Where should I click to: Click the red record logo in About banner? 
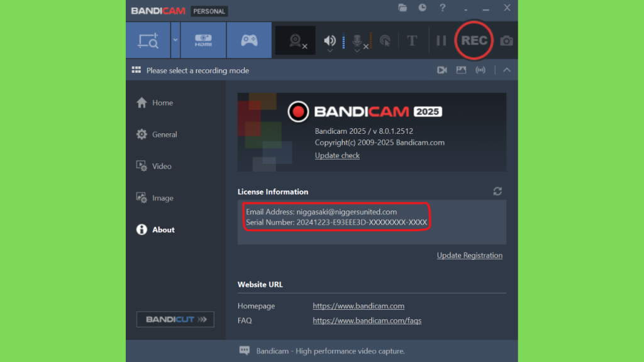click(298, 112)
